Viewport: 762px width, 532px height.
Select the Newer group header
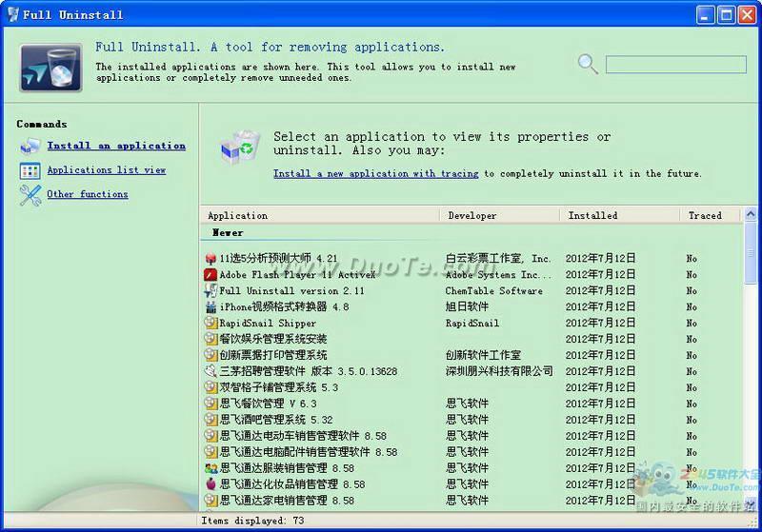(228, 233)
